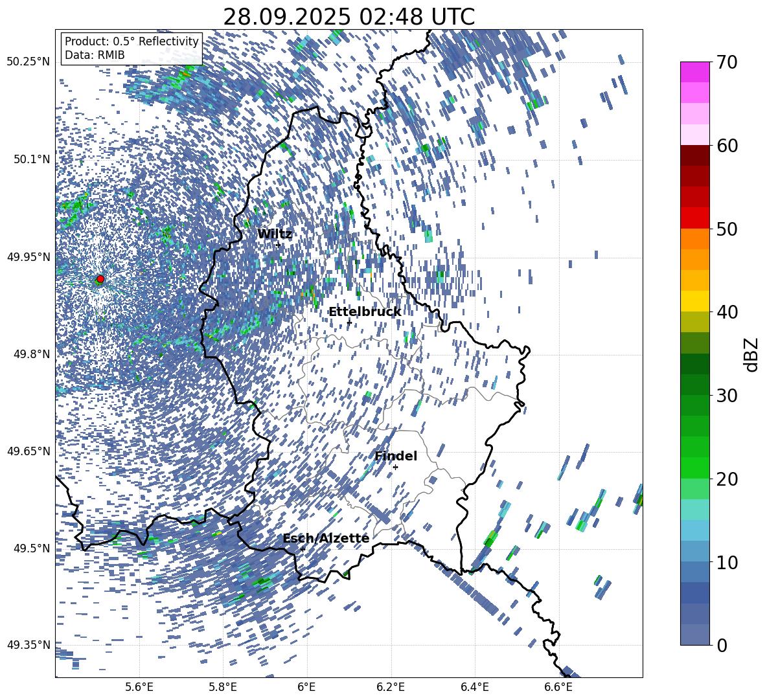This screenshot has height=700, width=767.
Task: Click the Wiltz location cross marker
Action: [x=279, y=245]
